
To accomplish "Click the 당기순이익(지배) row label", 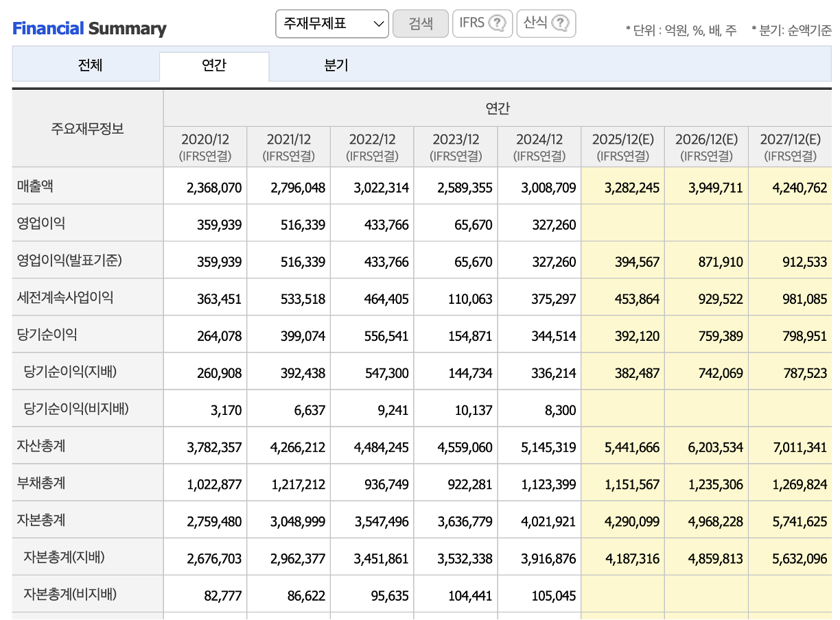I will [x=70, y=372].
